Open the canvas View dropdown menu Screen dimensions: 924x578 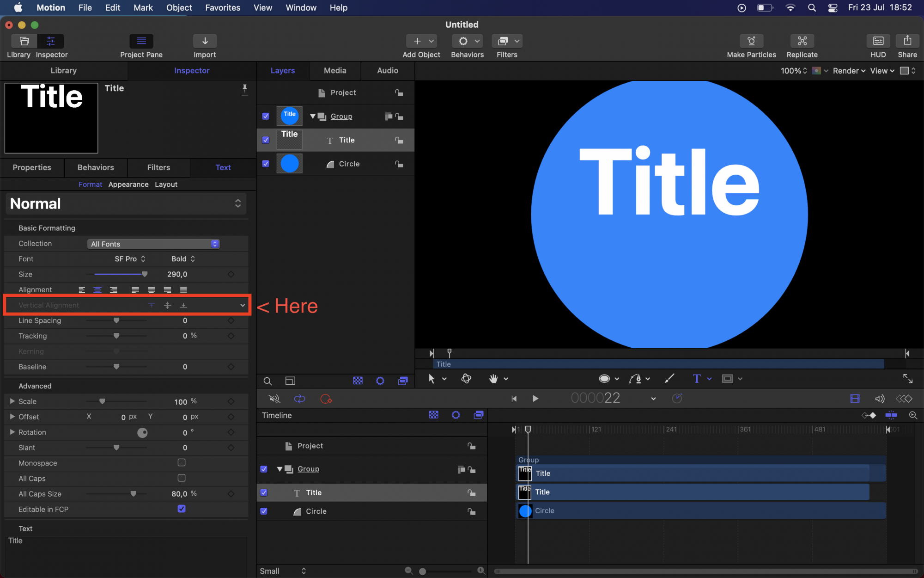pos(882,71)
